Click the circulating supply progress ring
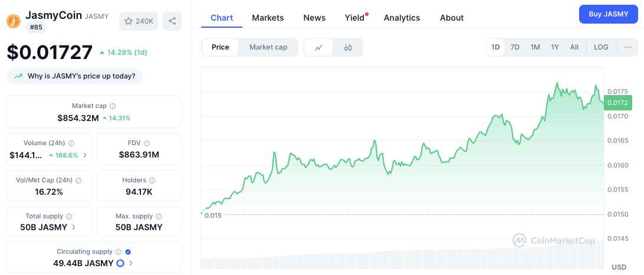Viewport: 644px width, 275px height. tap(120, 263)
